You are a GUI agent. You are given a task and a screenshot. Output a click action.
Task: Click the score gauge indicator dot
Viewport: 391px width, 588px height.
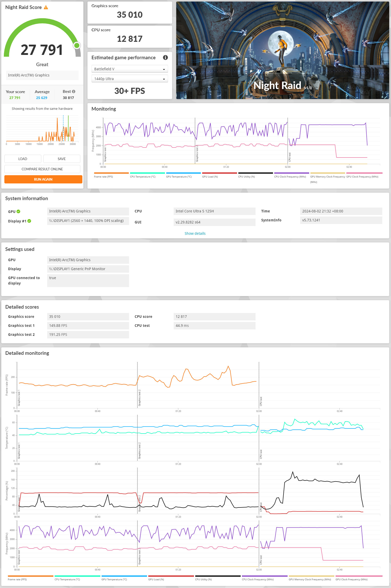coord(76,46)
